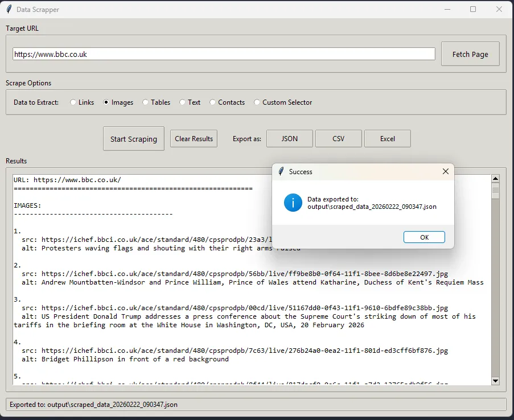The width and height of the screenshot is (514, 420).
Task: Select the Links radio option
Action: coord(73,102)
